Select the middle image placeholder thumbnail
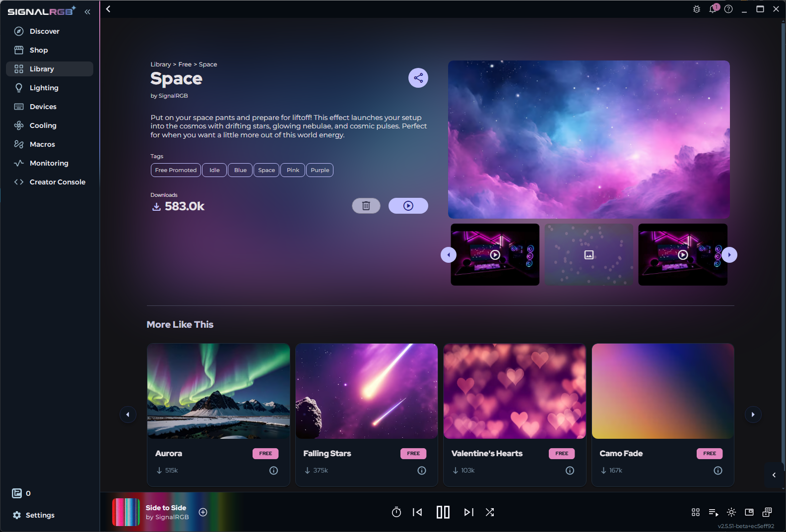 tap(589, 255)
